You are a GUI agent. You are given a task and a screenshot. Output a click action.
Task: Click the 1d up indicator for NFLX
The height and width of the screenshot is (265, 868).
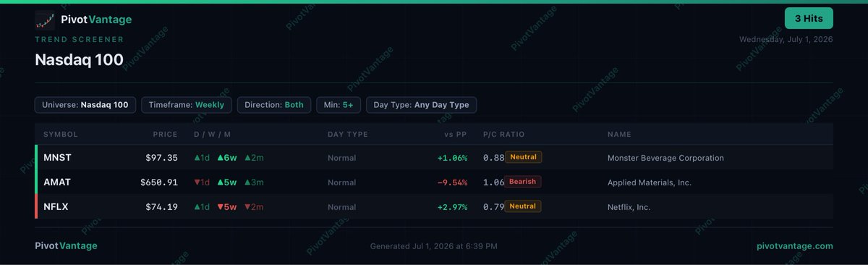pos(202,207)
